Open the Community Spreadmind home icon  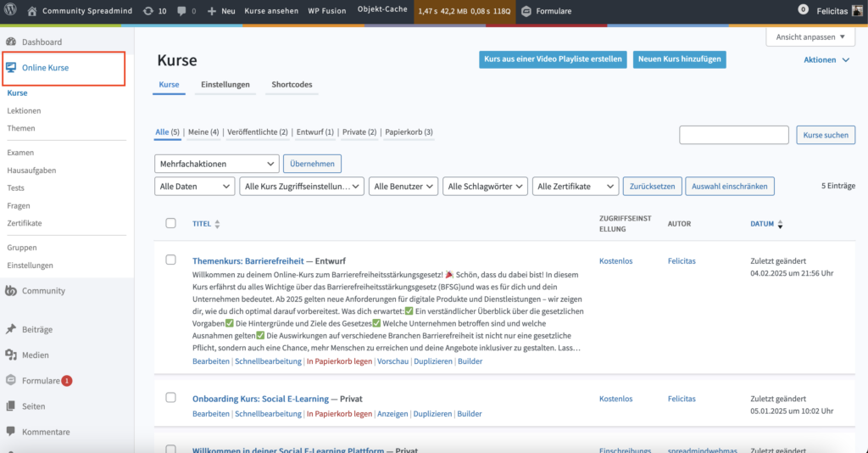(x=32, y=12)
